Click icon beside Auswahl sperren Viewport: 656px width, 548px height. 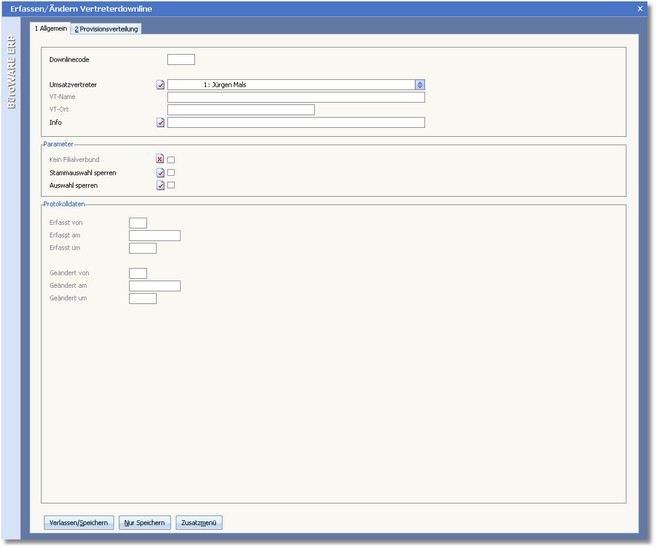pos(161,186)
